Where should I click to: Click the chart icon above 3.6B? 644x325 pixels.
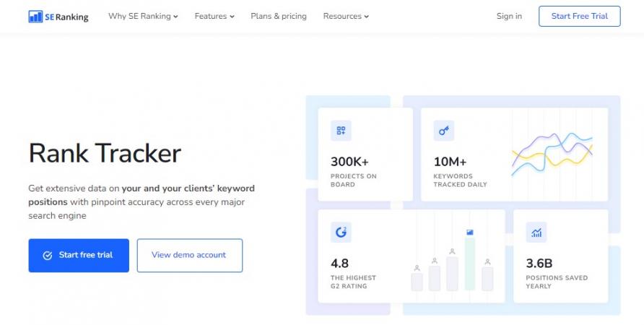(x=536, y=232)
